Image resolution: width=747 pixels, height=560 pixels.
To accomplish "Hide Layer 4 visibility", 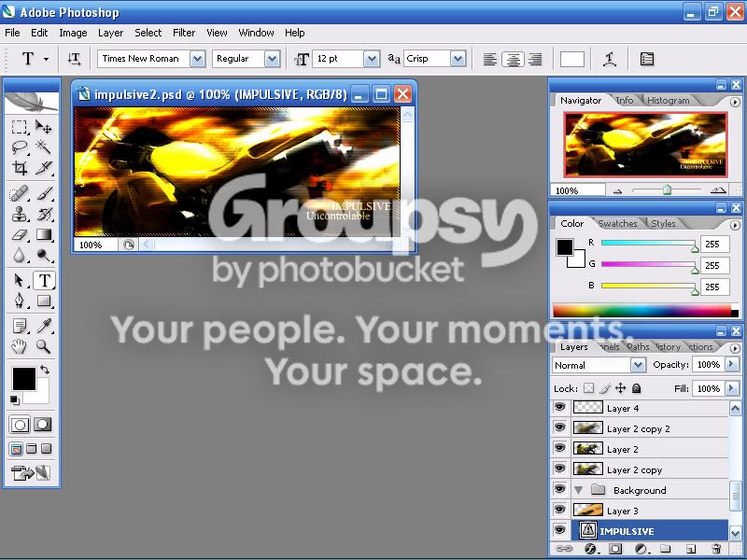I will [x=559, y=408].
